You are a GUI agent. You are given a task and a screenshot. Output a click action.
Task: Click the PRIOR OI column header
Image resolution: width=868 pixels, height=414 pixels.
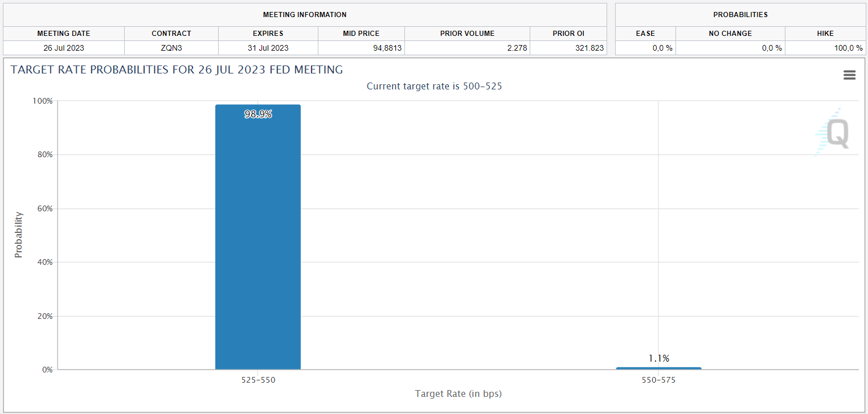click(568, 34)
